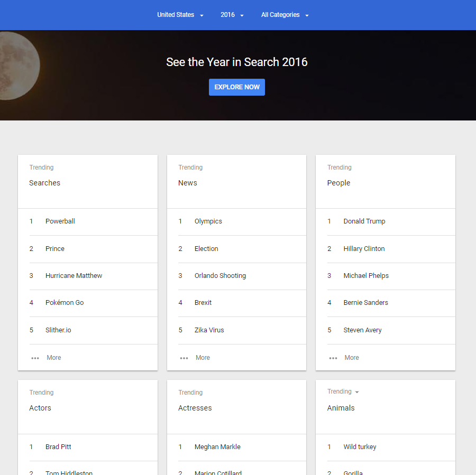
Task: Open Hurricane Matthew search result
Action: (x=74, y=276)
